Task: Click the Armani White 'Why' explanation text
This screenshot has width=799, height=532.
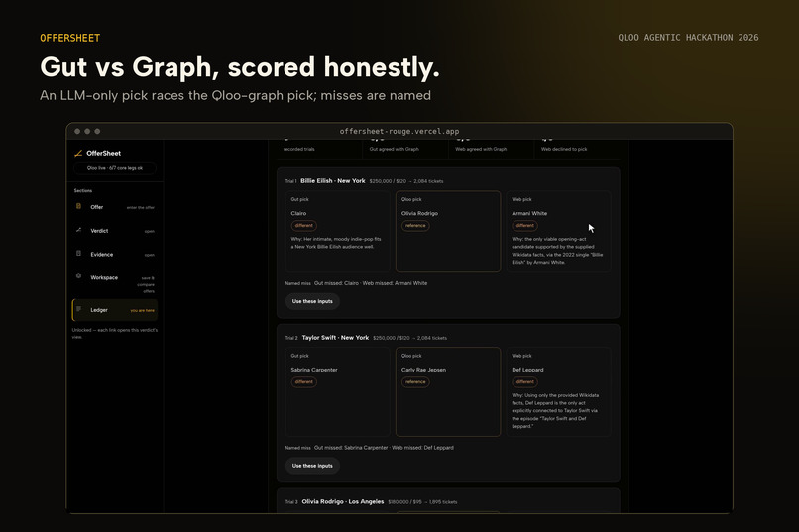Action: click(x=557, y=251)
